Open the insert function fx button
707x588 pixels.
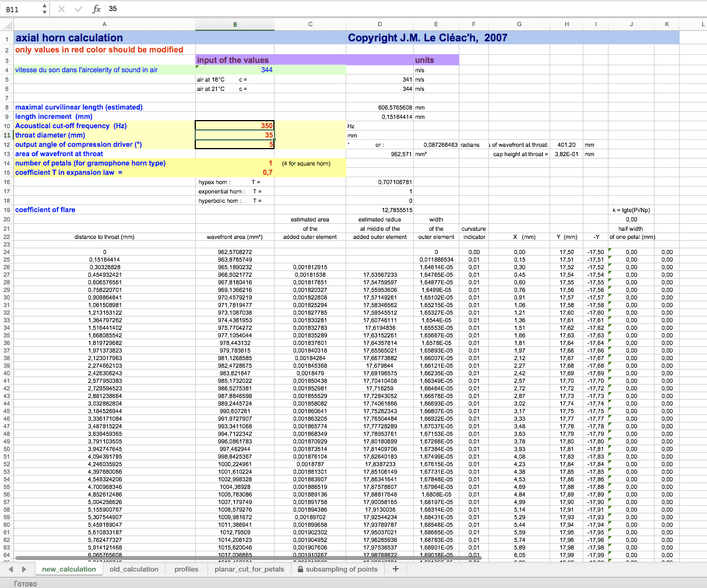point(97,9)
